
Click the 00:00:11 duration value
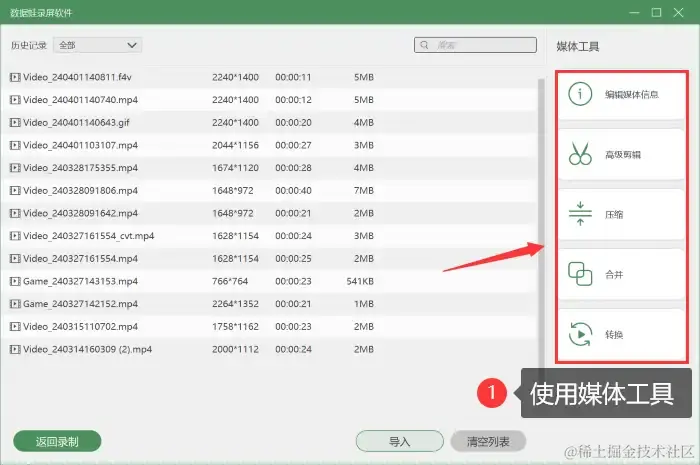(293, 77)
